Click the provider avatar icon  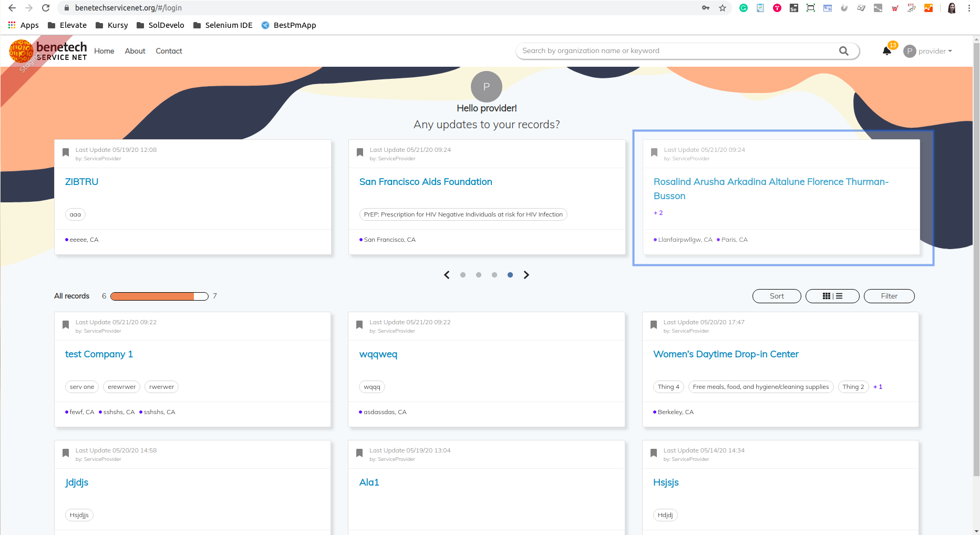(909, 51)
